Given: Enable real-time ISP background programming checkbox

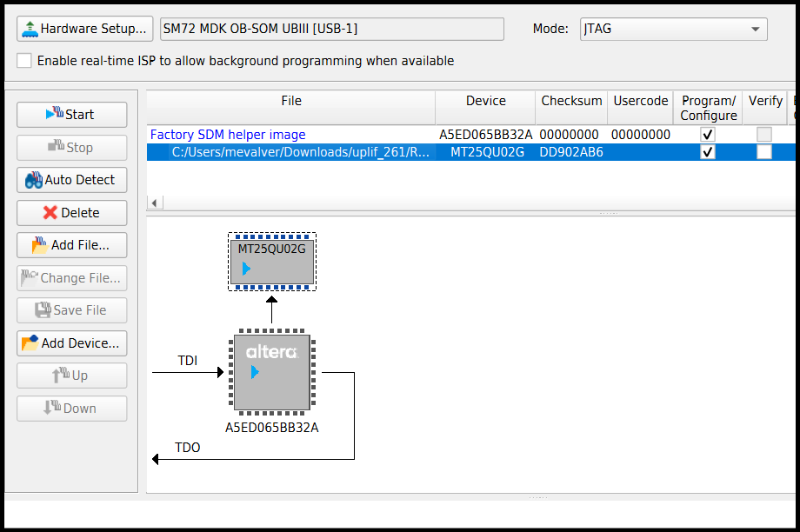Looking at the screenshot, I should (x=24, y=61).
